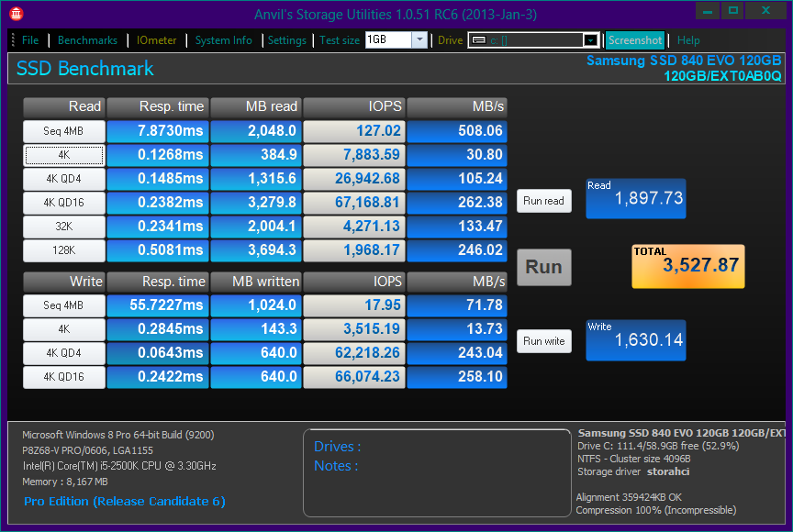
Task: Open the Benchmarks menu
Action: click(x=87, y=40)
